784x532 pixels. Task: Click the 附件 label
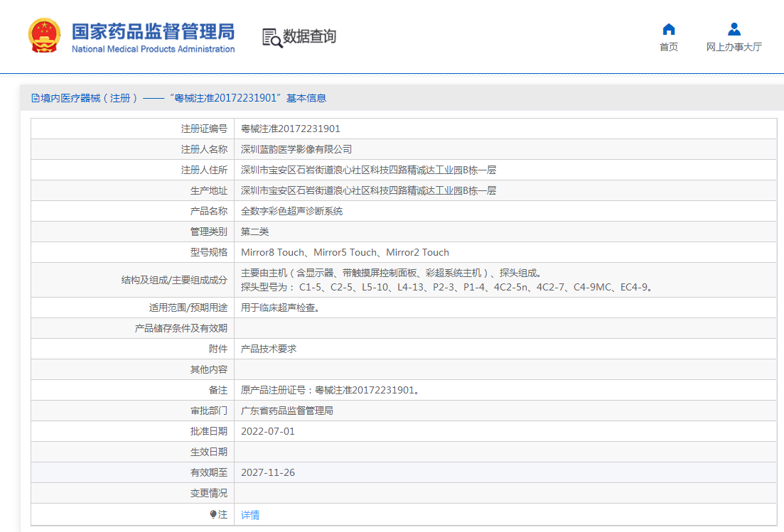[x=218, y=349]
